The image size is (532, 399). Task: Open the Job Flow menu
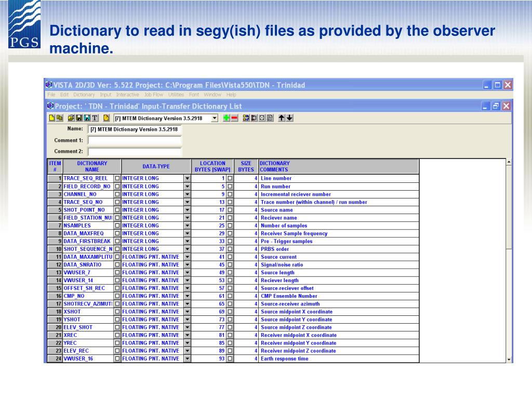[154, 95]
